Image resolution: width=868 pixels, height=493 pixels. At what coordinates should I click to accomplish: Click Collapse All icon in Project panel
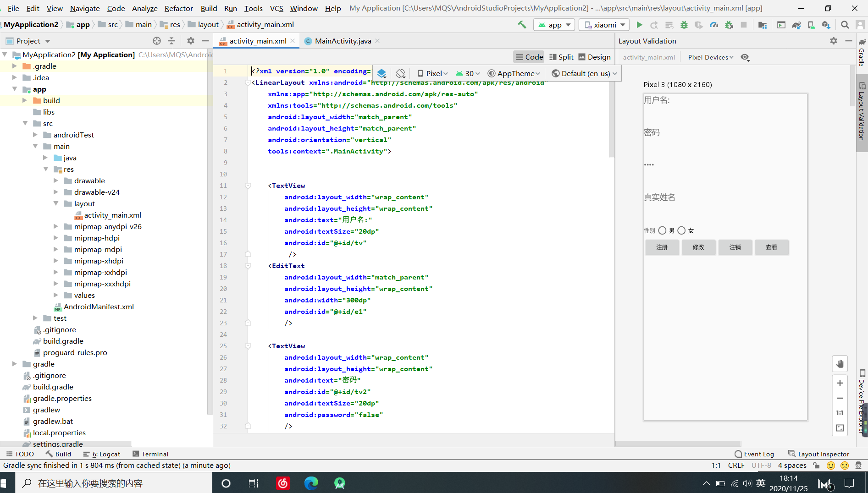(x=171, y=41)
